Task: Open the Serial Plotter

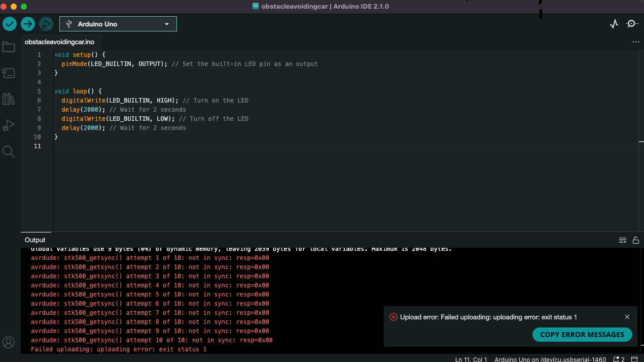Action: [x=614, y=23]
